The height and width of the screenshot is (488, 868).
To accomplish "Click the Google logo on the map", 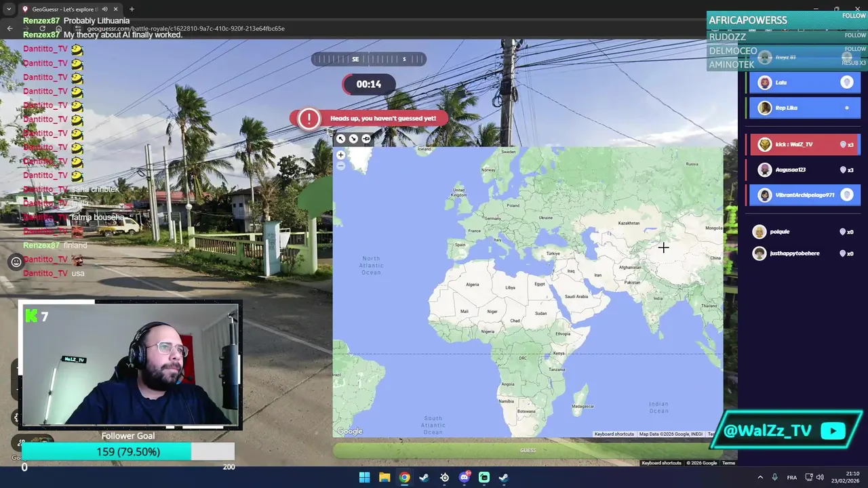I will 350,431.
